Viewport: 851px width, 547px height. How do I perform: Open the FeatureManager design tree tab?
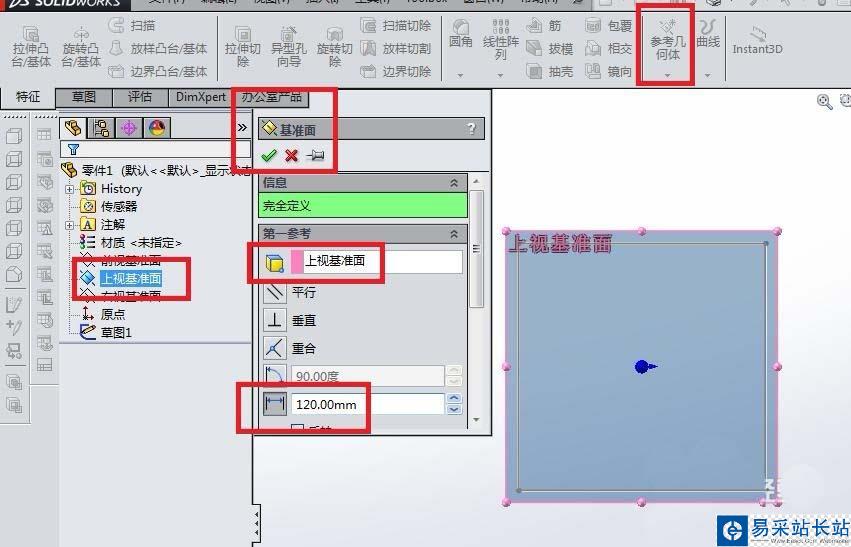(73, 128)
